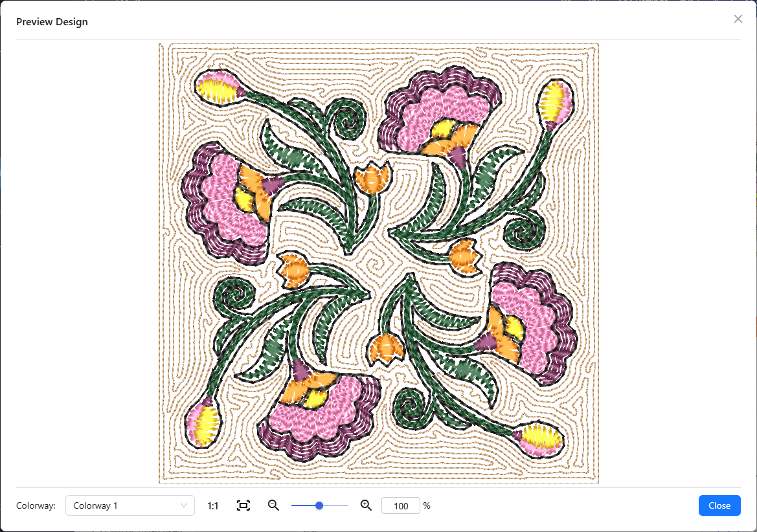Click the Colorway label text
This screenshot has width=757, height=532.
pos(36,505)
